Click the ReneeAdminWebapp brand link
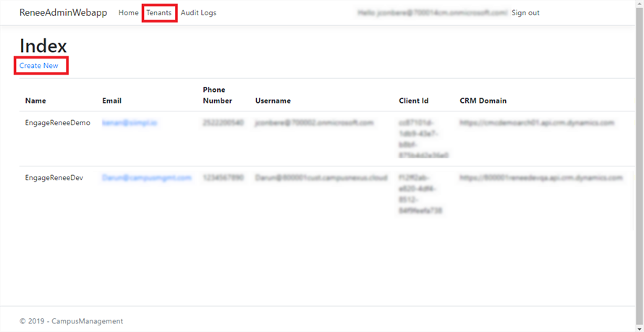Viewport: 644px width, 332px height. tap(63, 13)
